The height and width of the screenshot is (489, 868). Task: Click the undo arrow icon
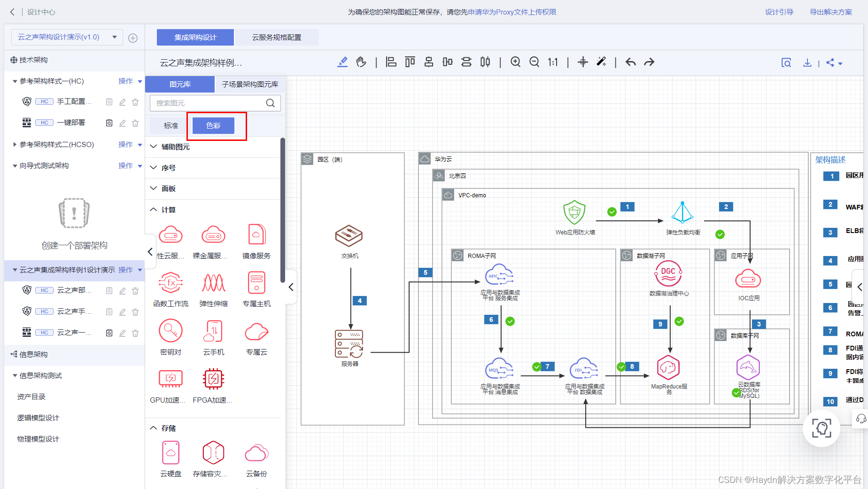[x=631, y=62]
